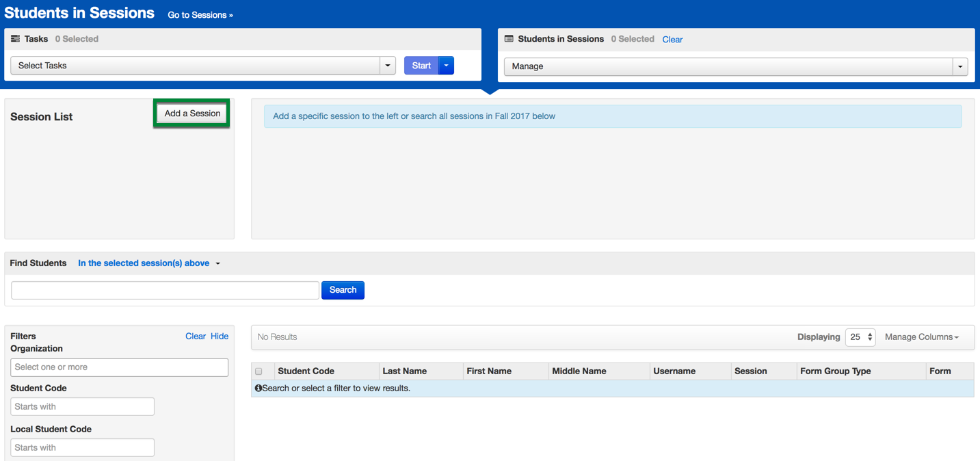Click the Students in Sessions panel icon
The width and height of the screenshot is (980, 461).
(x=509, y=39)
